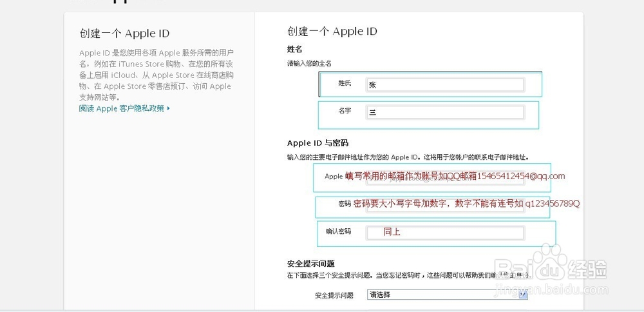Click the 姓氏 input field containing 张
644x312 pixels.
pos(445,85)
